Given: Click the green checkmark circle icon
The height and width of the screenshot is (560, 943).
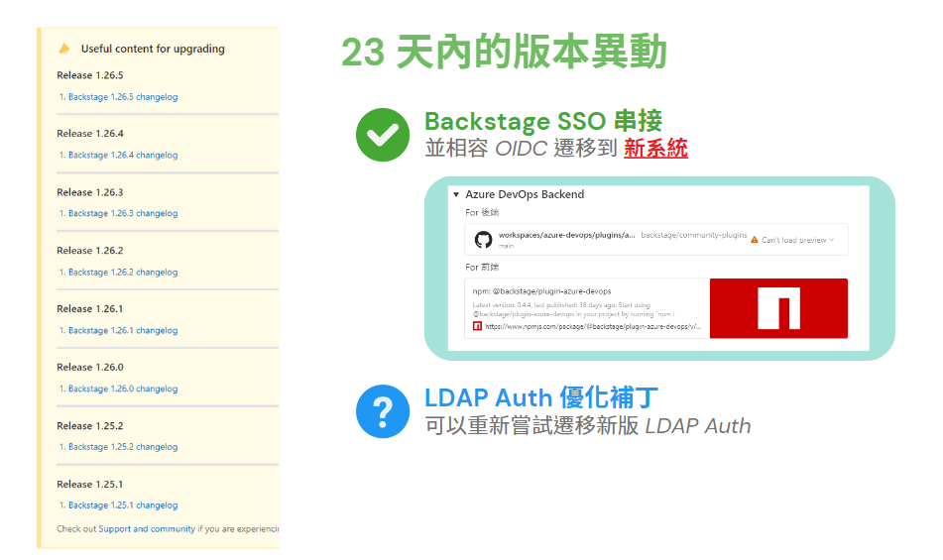Looking at the screenshot, I should pos(383,135).
